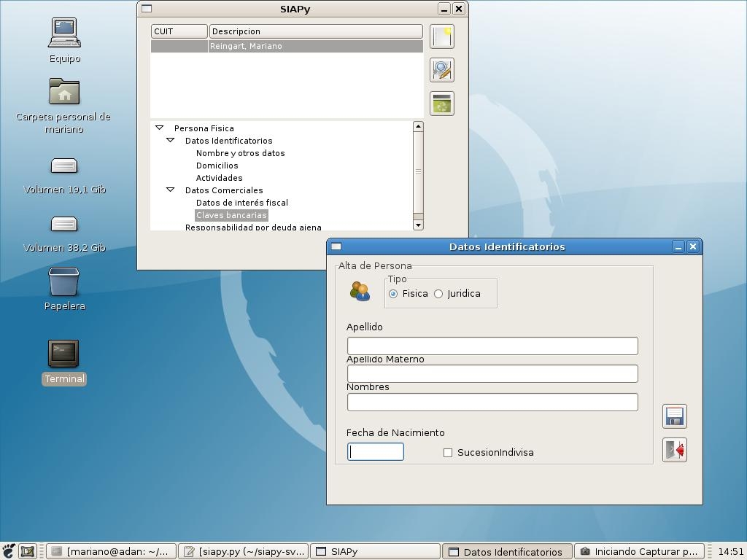747x560 pixels.
Task: Save the person with the floppy disk icon
Action: [674, 416]
